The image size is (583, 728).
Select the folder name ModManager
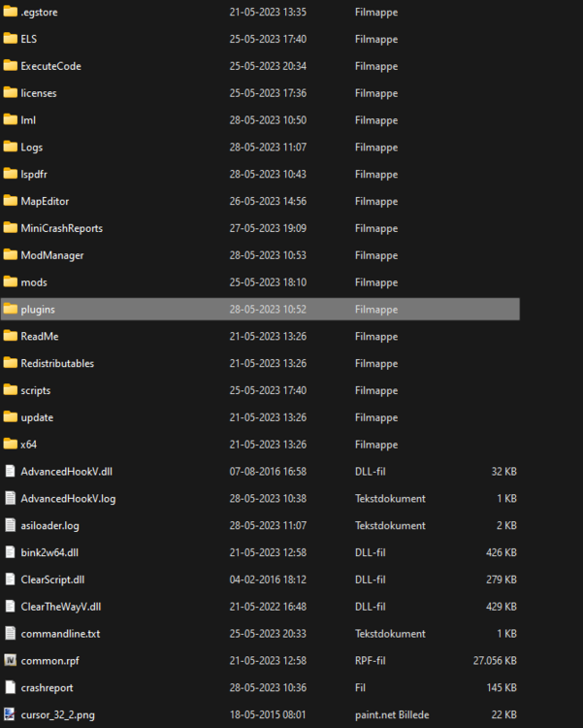[52, 255]
